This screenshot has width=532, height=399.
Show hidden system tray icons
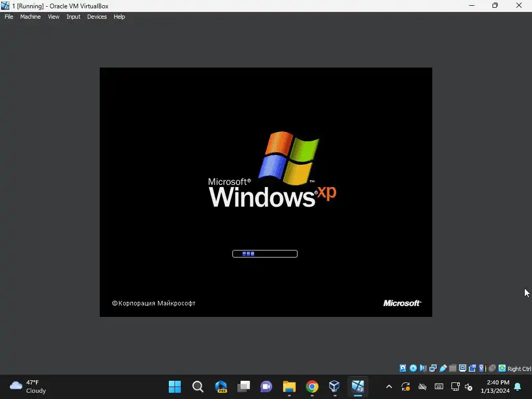(389, 387)
